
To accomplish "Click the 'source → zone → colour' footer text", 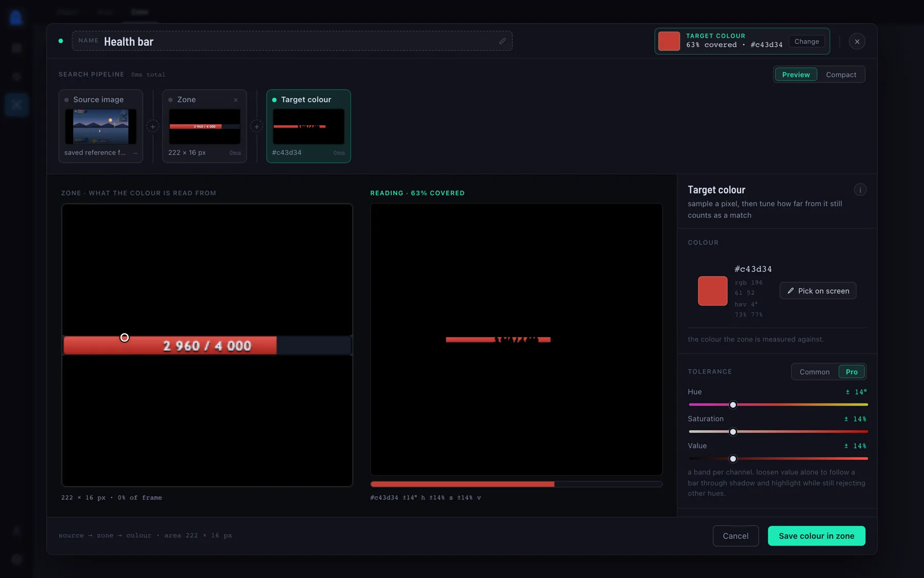I will click(x=105, y=536).
